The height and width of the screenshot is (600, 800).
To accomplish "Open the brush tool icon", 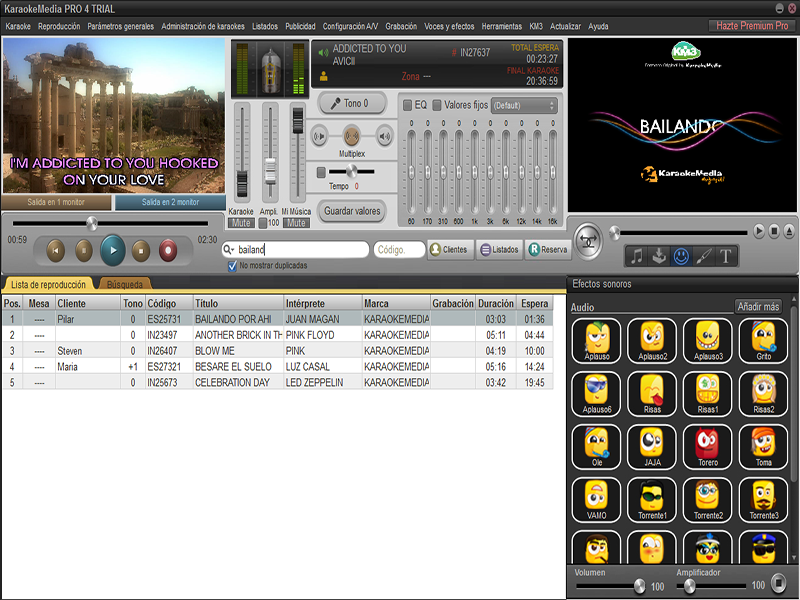I will (x=704, y=256).
